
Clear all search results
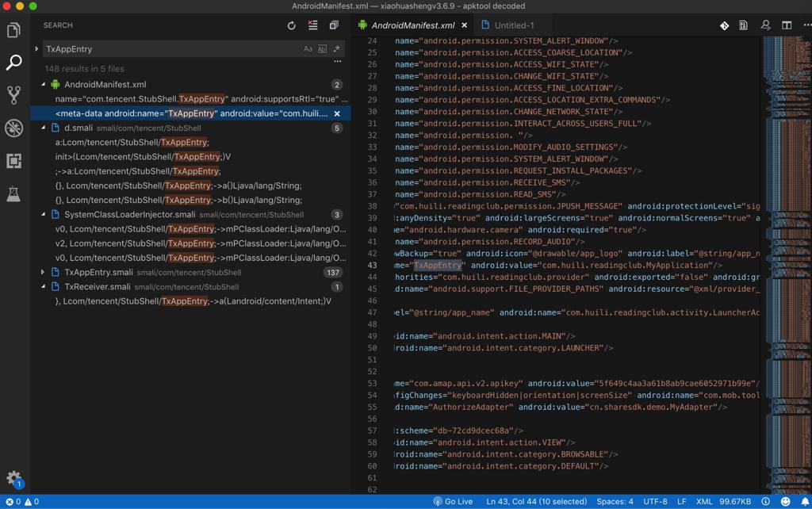coord(312,25)
